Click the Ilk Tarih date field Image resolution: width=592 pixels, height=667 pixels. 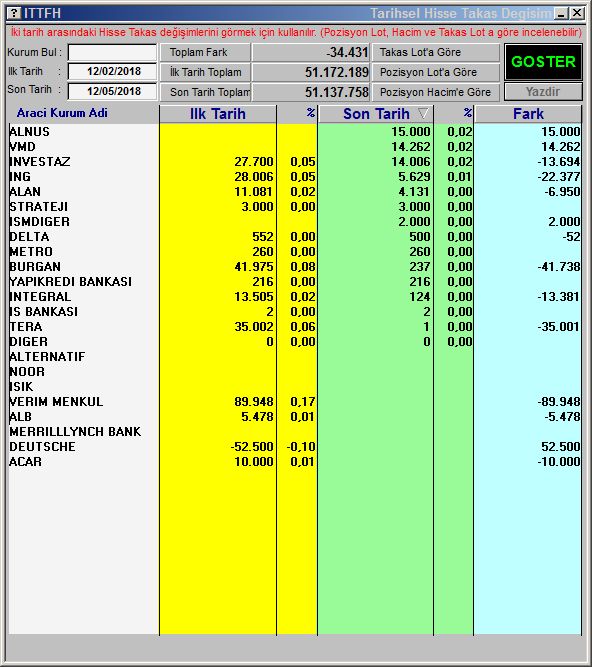coord(113,71)
